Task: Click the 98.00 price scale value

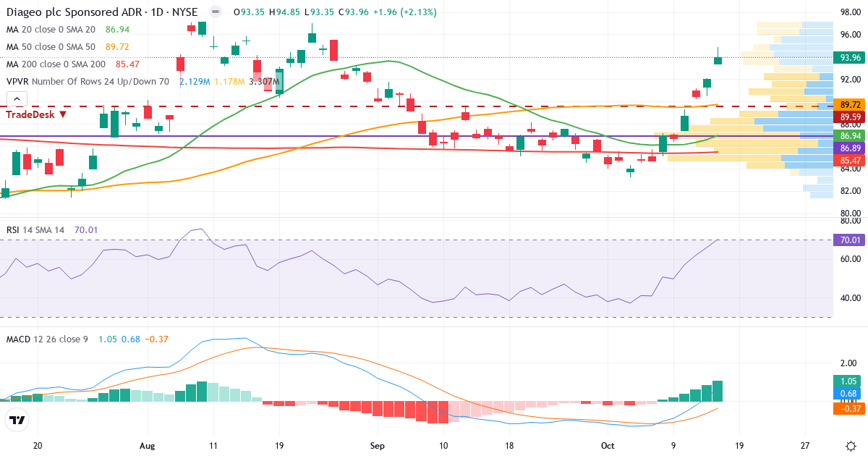Action: [x=850, y=12]
